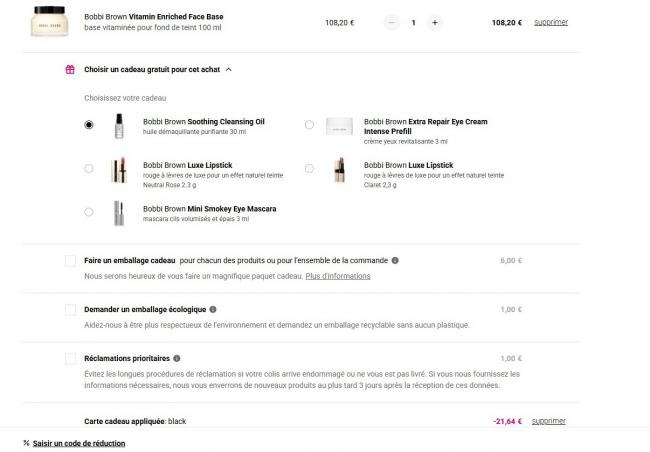This screenshot has height=452, width=650.
Task: Check the Réclamations prioritaires option
Action: (70, 358)
